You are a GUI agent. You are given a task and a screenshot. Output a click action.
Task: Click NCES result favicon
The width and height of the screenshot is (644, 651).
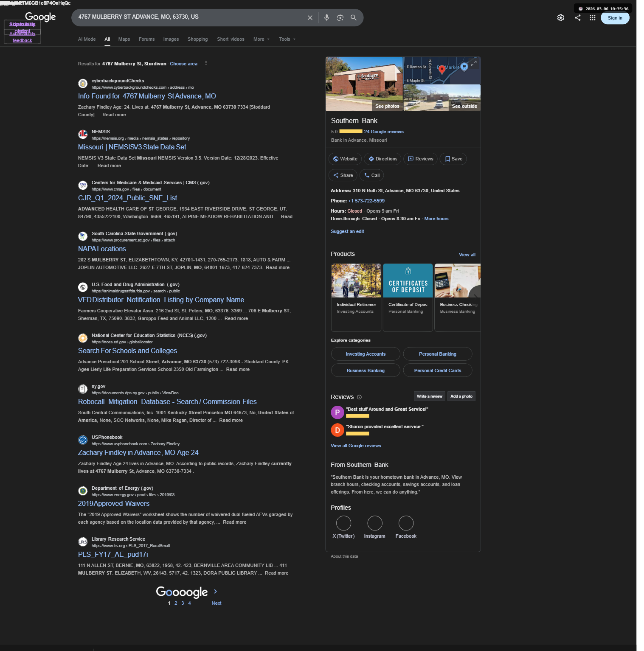tap(83, 338)
